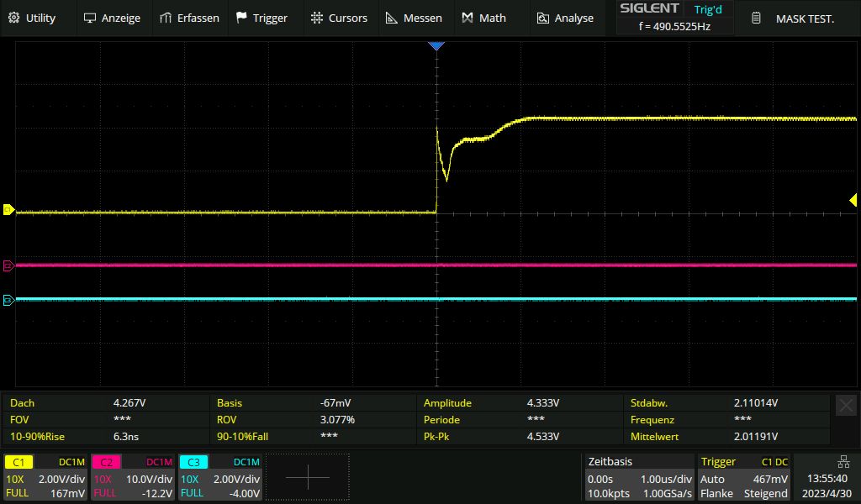Click the MASK TEST. button

tap(793, 18)
